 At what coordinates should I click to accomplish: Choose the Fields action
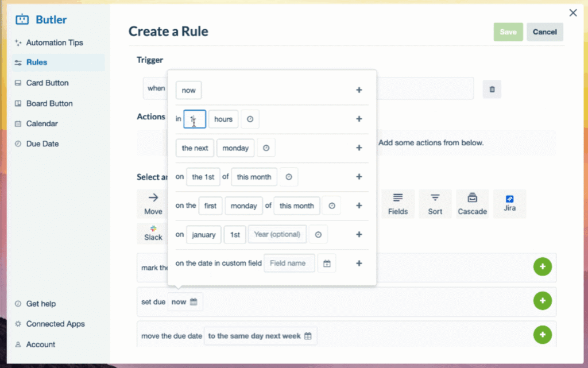coord(397,203)
